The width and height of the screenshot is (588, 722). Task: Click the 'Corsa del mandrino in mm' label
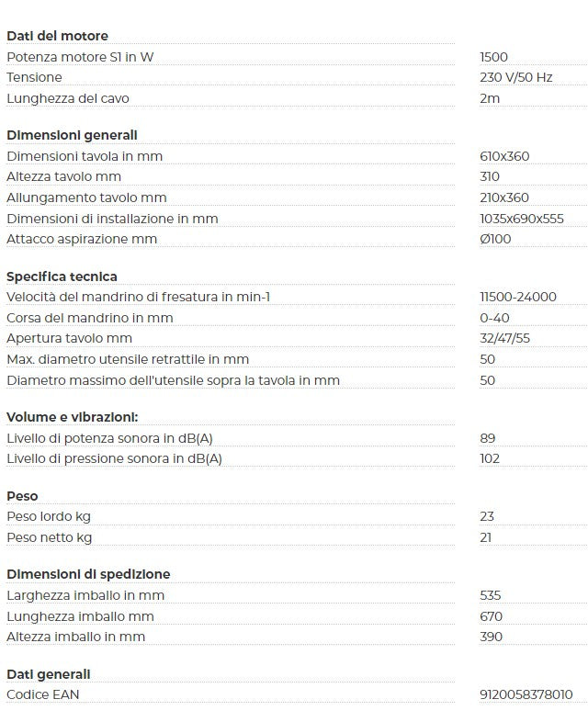[x=90, y=318]
